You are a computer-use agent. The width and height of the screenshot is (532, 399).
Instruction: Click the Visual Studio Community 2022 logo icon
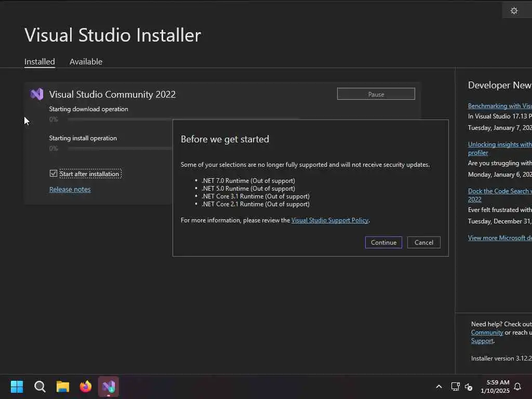coord(37,94)
